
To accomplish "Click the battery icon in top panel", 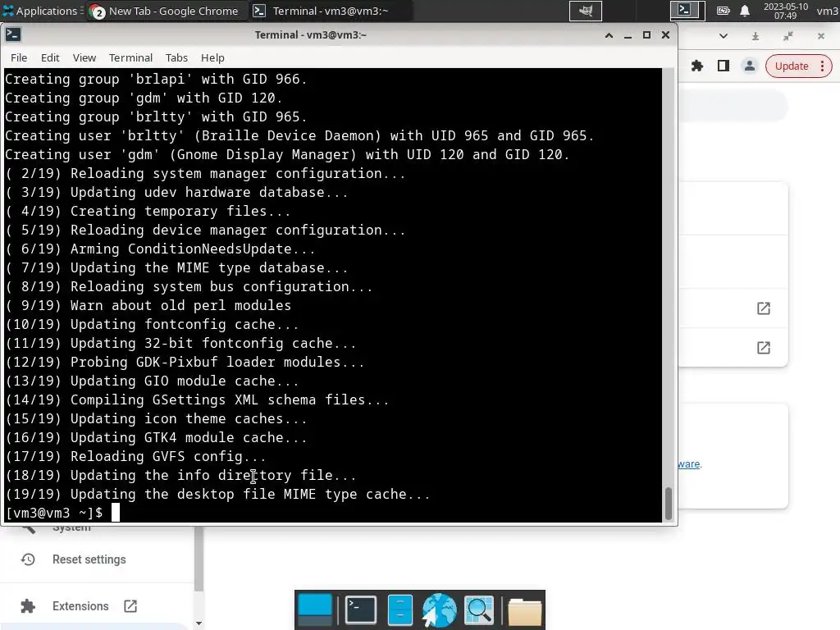I will [724, 11].
